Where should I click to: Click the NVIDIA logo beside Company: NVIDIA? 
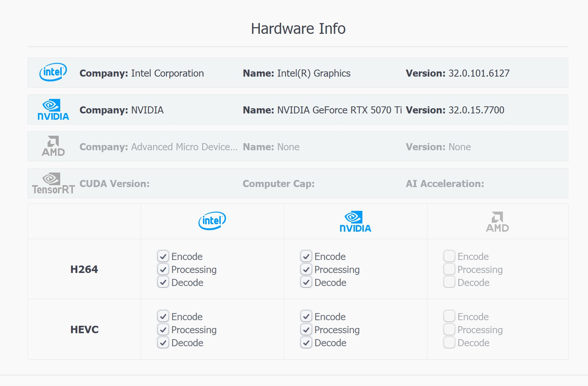[53, 110]
